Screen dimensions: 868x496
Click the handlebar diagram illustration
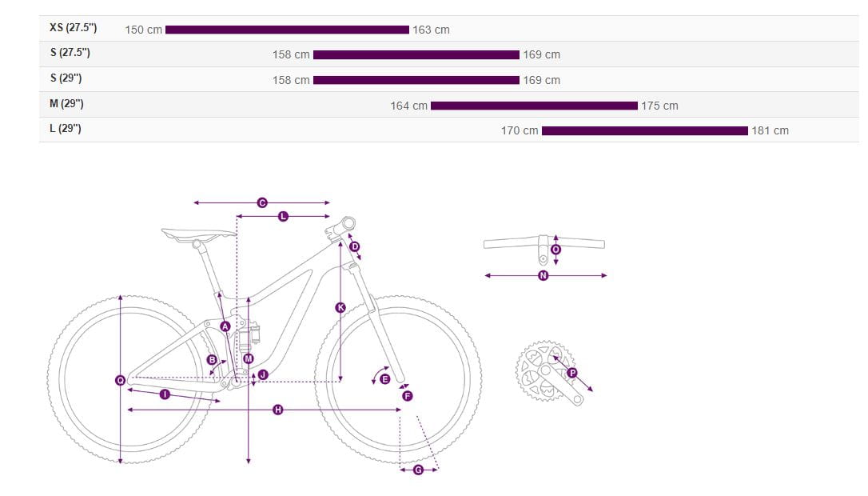click(x=544, y=242)
